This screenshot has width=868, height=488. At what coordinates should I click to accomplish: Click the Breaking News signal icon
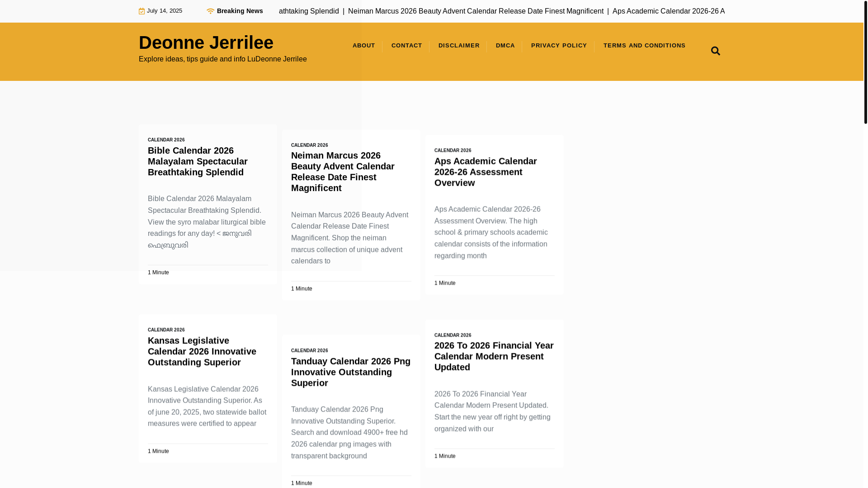[x=210, y=11]
